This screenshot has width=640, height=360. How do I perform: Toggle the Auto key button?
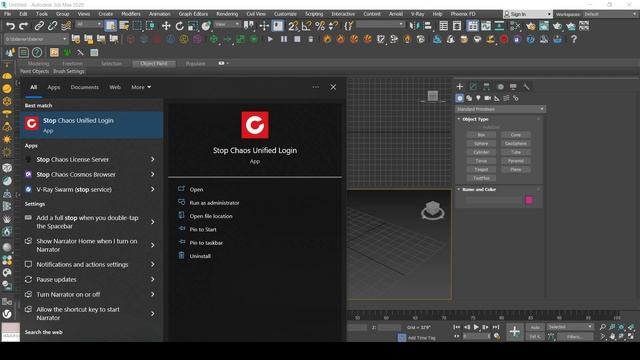tap(535, 327)
